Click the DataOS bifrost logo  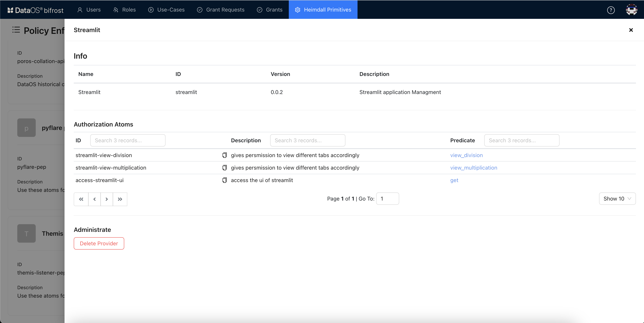coord(35,10)
